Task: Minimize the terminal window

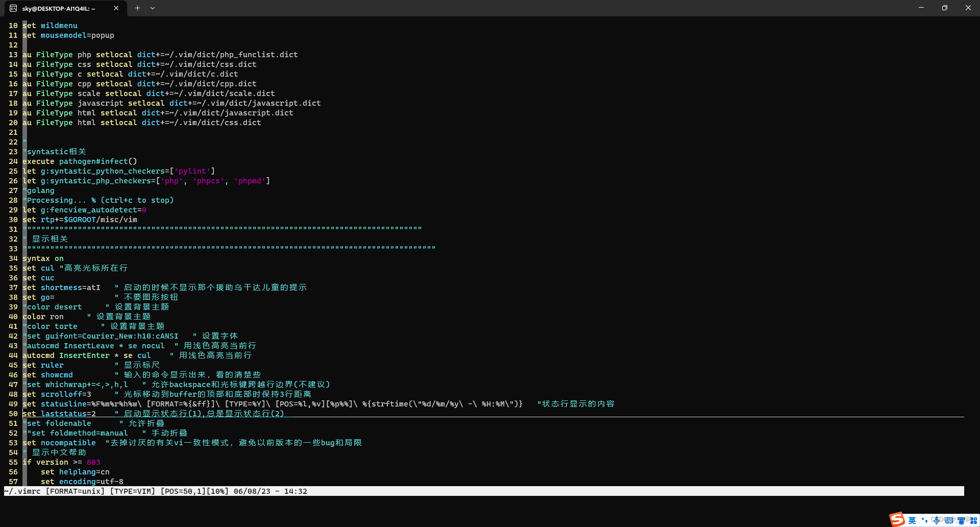Action: [x=921, y=8]
